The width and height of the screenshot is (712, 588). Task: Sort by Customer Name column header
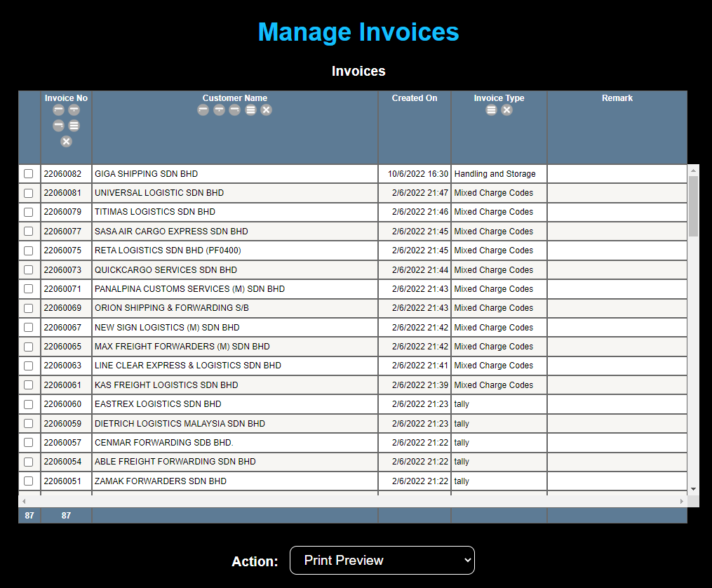point(235,98)
